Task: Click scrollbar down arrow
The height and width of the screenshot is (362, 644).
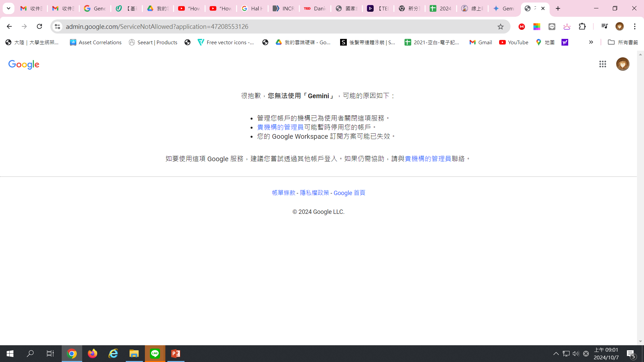Action: [640, 342]
